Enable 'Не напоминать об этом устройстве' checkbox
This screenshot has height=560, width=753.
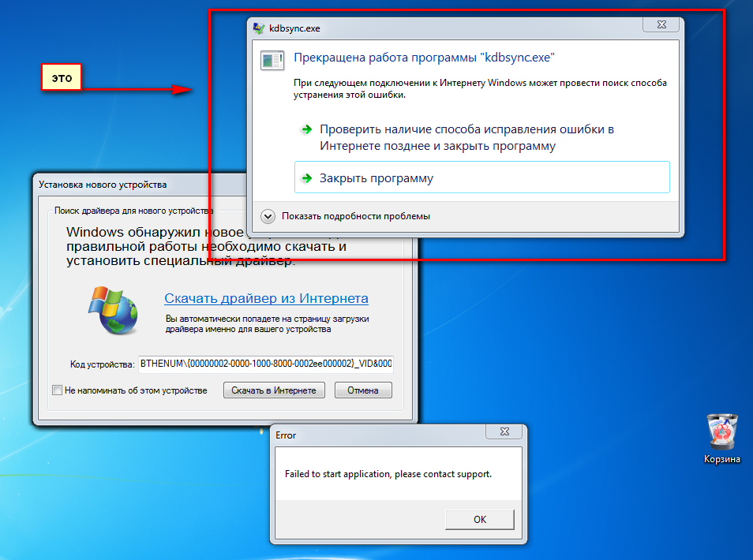[57, 390]
